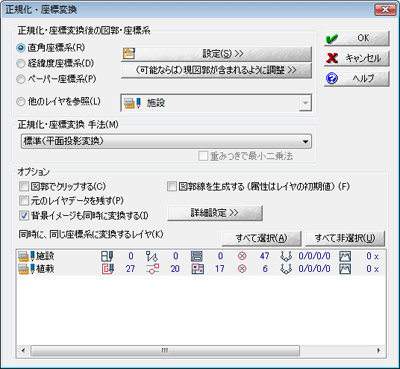Click すべて選択(A) button
The image size is (400, 369).
point(262,238)
